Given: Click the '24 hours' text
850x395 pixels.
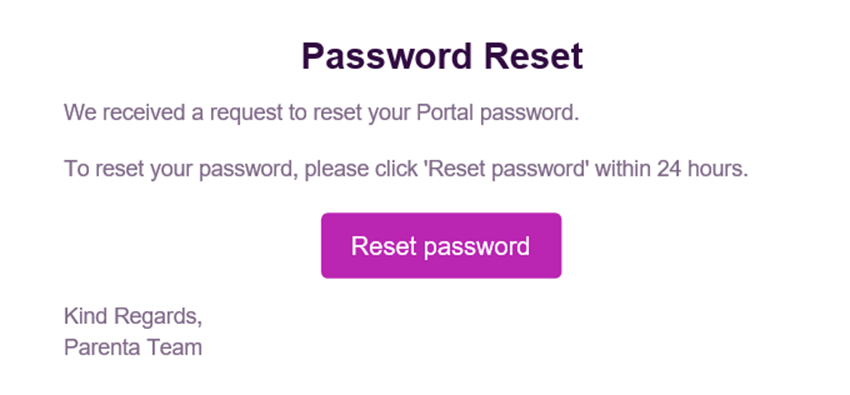Looking at the screenshot, I should (x=703, y=169).
